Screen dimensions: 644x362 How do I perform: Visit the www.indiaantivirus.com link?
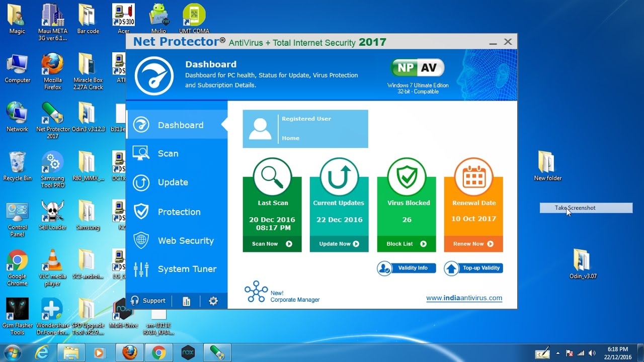[x=464, y=298]
